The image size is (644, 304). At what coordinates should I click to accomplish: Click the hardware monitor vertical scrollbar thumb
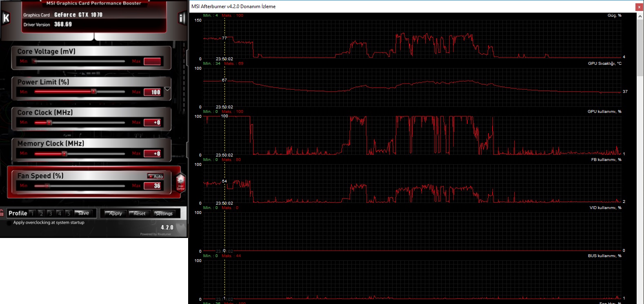pyautogui.click(x=640, y=47)
